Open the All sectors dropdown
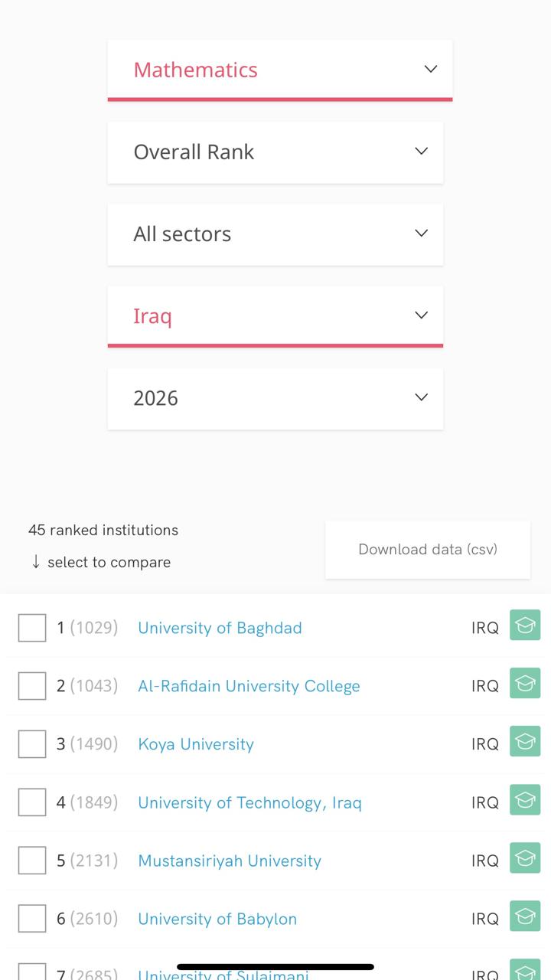Image resolution: width=551 pixels, height=980 pixels. pos(275,234)
